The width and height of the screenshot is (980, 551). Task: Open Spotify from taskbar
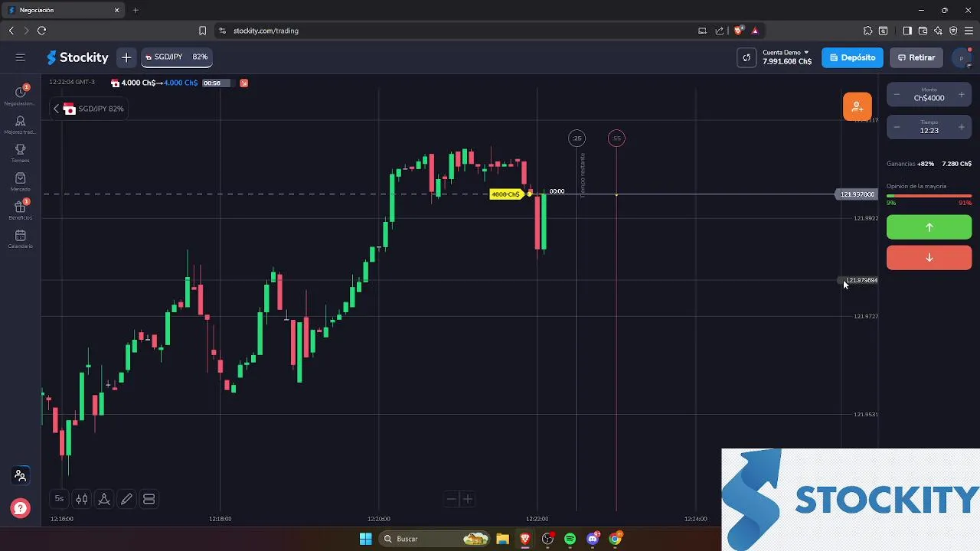point(570,539)
